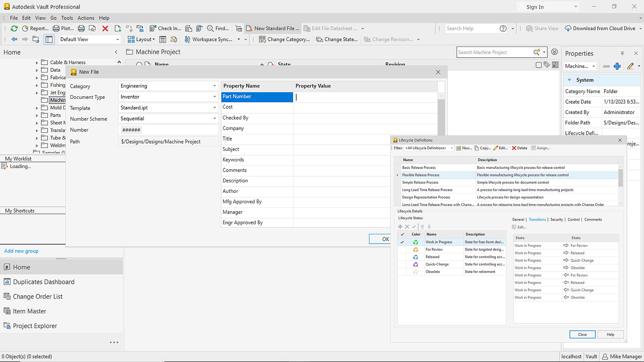
Task: Open the Tools menu
Action: coord(67,18)
